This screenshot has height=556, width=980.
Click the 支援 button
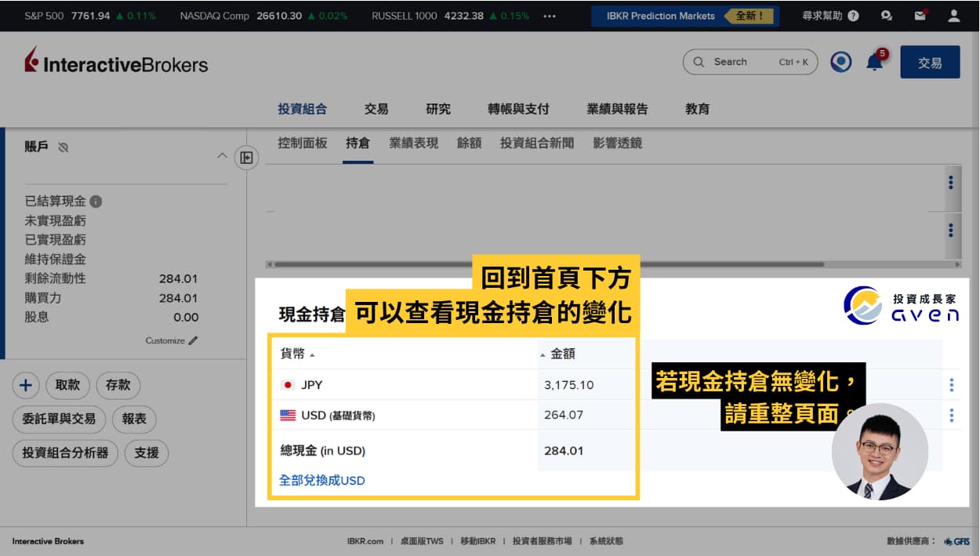click(x=147, y=452)
